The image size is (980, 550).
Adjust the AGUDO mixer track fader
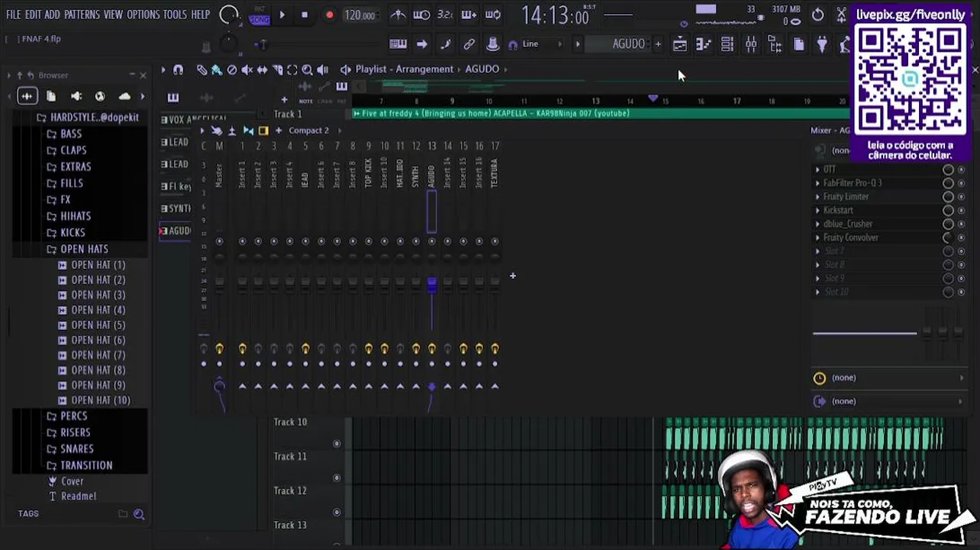(432, 284)
